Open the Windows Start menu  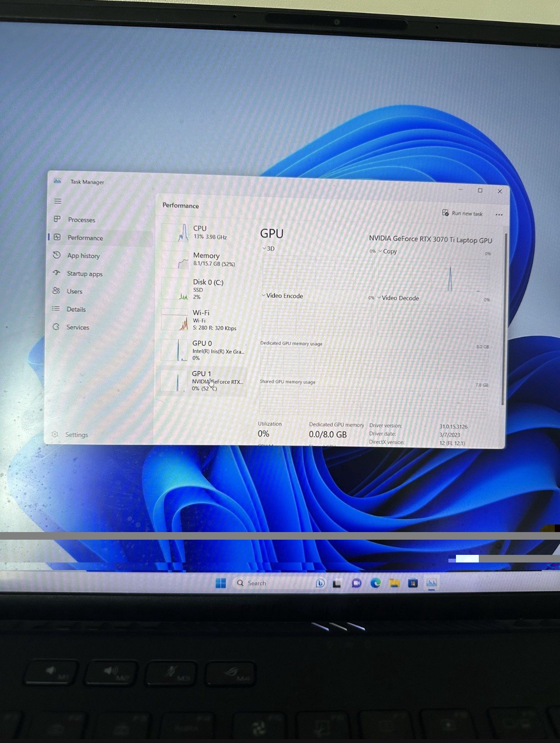(221, 583)
